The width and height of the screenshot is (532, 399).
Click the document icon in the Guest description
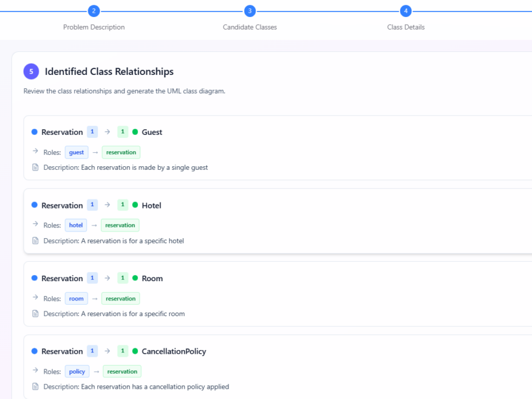pos(35,167)
